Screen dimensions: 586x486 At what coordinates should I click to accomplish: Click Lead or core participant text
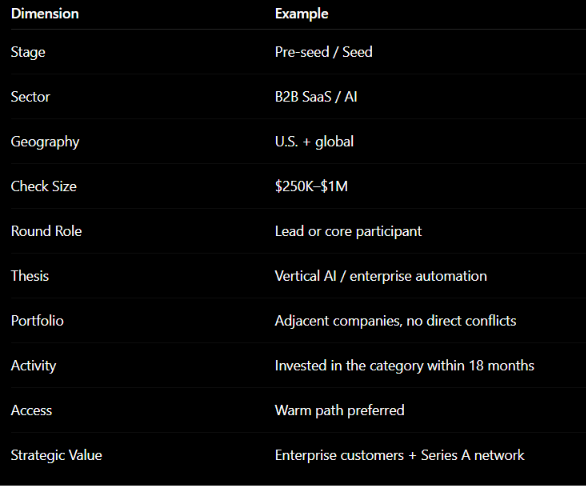(x=348, y=231)
